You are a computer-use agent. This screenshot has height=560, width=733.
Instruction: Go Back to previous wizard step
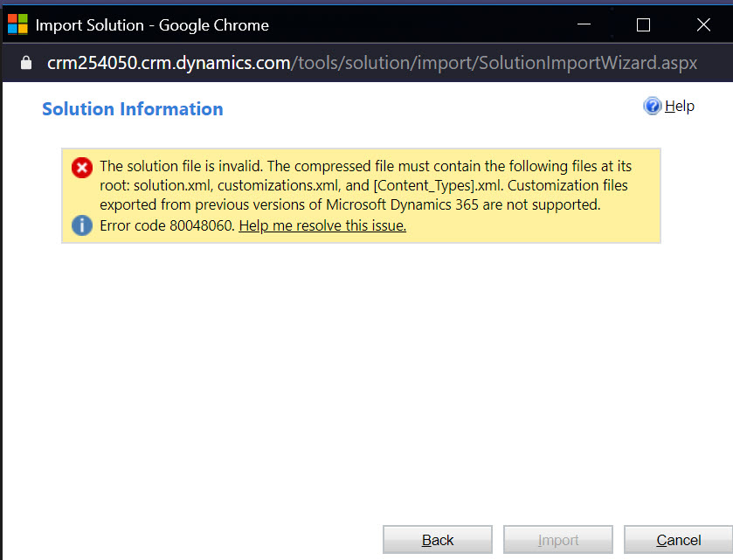438,540
